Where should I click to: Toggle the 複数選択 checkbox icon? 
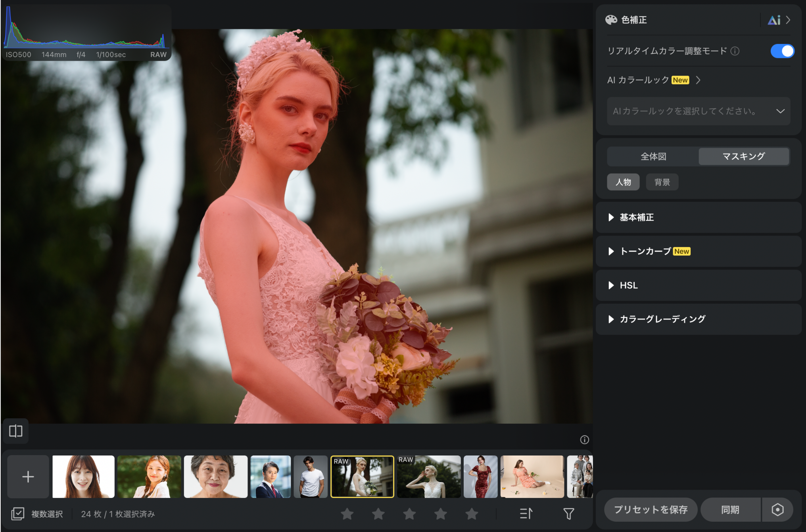[x=17, y=514]
